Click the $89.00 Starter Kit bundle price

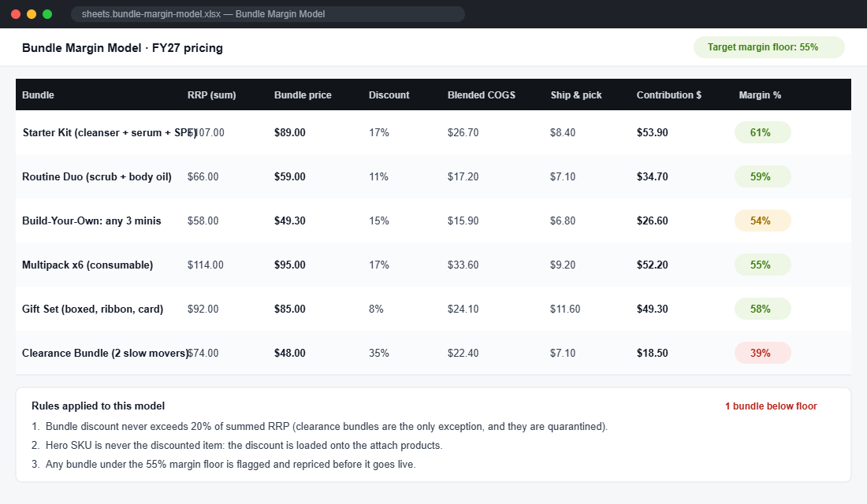point(290,132)
